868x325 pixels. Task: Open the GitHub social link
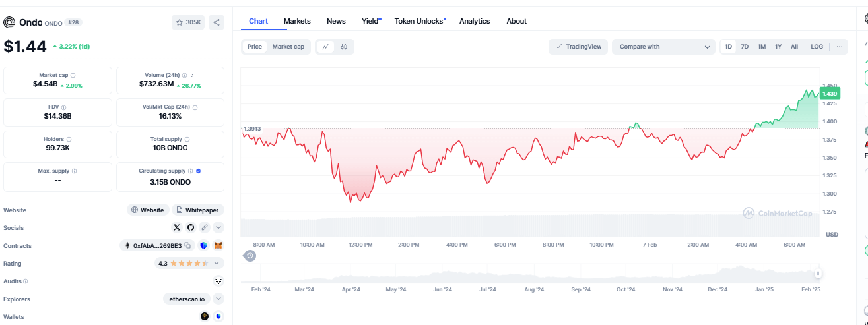pyautogui.click(x=191, y=227)
